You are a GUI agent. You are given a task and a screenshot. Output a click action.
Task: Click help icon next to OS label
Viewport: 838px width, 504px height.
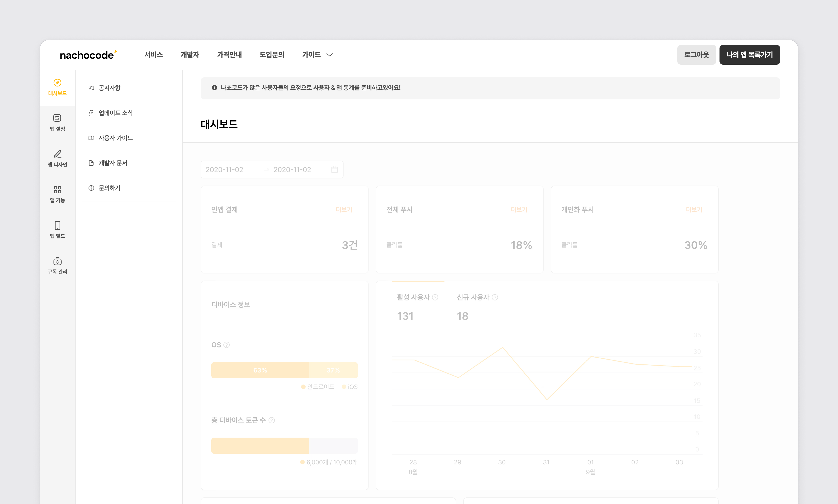coord(227,345)
